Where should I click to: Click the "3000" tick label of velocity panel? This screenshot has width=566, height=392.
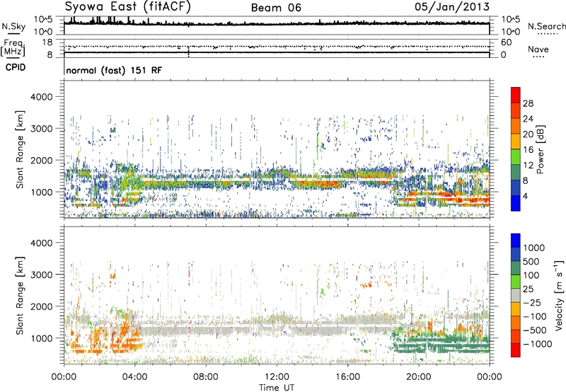pos(41,275)
